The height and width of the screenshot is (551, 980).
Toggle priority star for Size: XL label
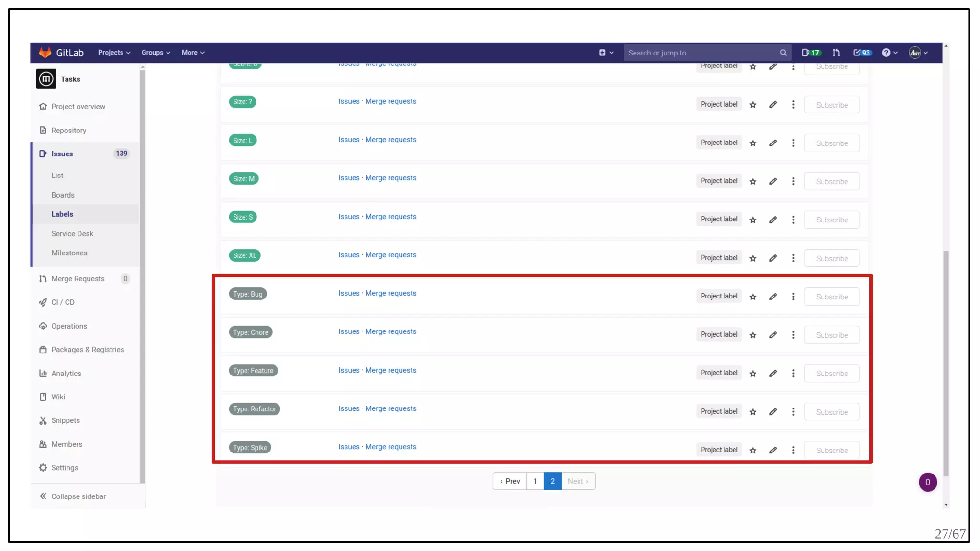pos(753,258)
